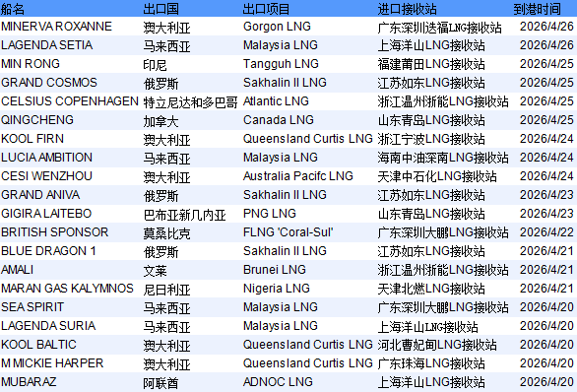
Task: Select Sakhalin II LNG in GRAND COSMOS row
Action: point(285,83)
